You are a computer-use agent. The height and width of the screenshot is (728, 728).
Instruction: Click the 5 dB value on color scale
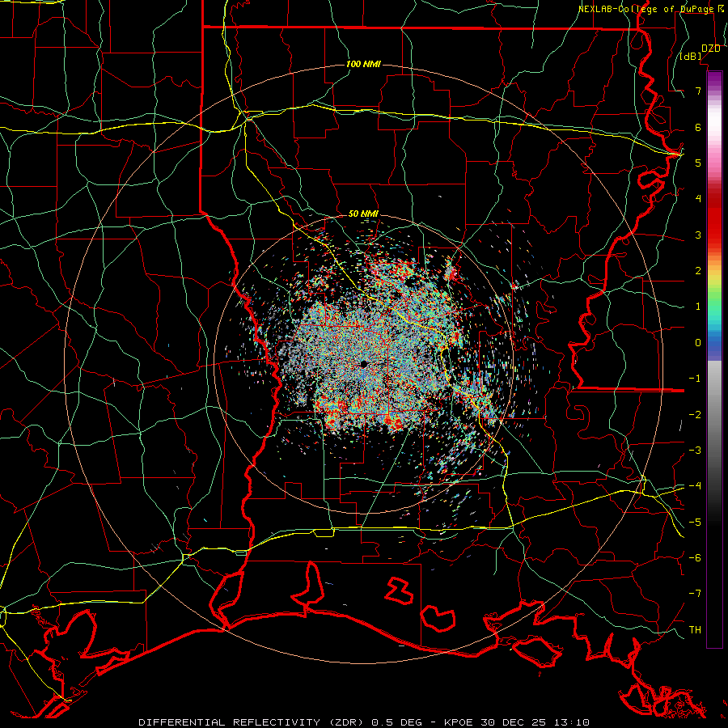click(x=698, y=163)
